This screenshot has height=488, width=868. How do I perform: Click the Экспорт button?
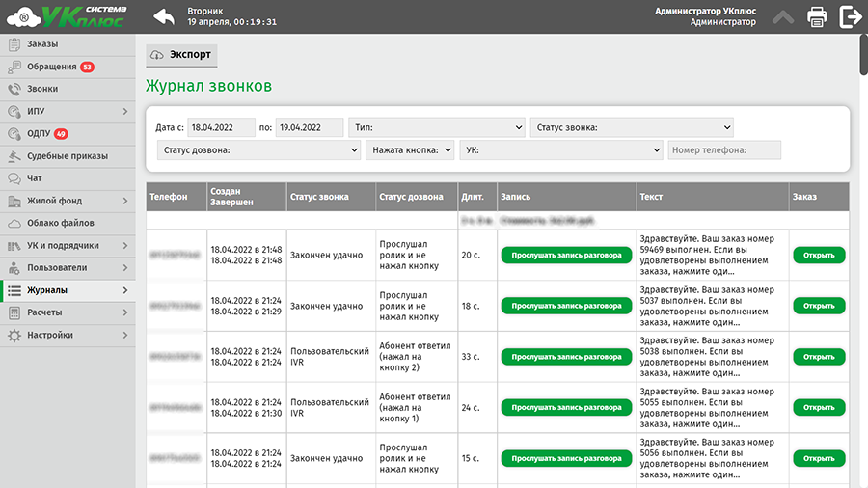(181, 55)
